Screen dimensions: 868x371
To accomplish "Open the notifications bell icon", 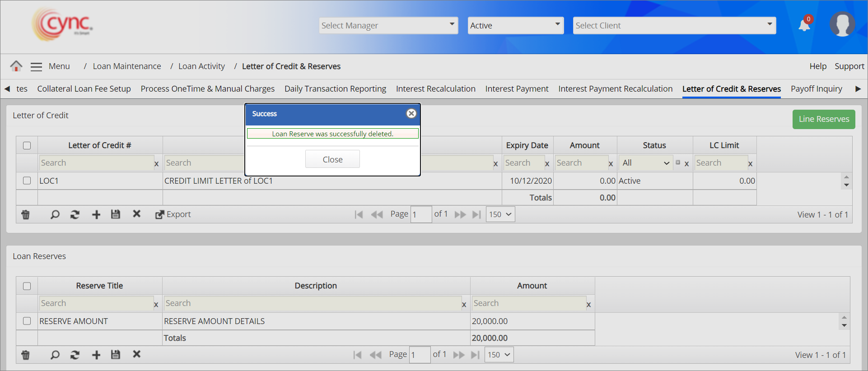I will pyautogui.click(x=804, y=25).
